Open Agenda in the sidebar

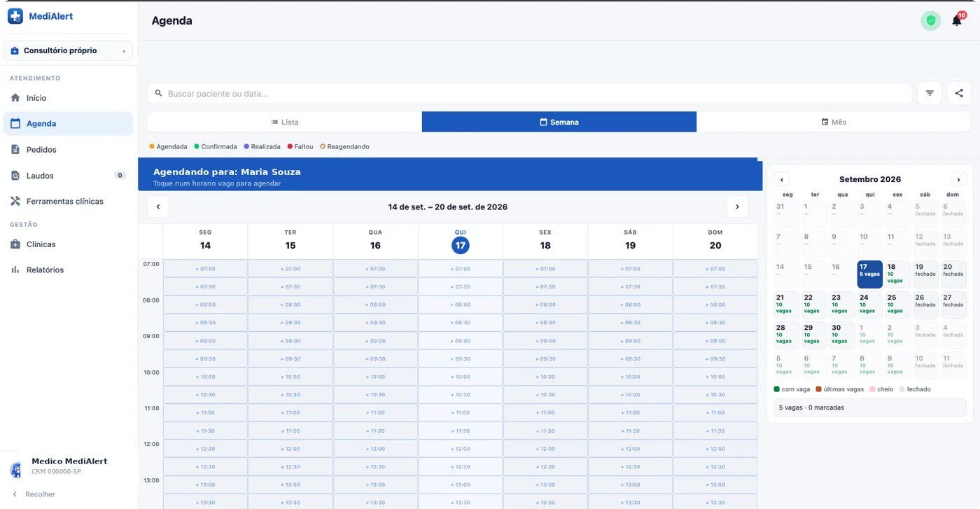point(68,124)
